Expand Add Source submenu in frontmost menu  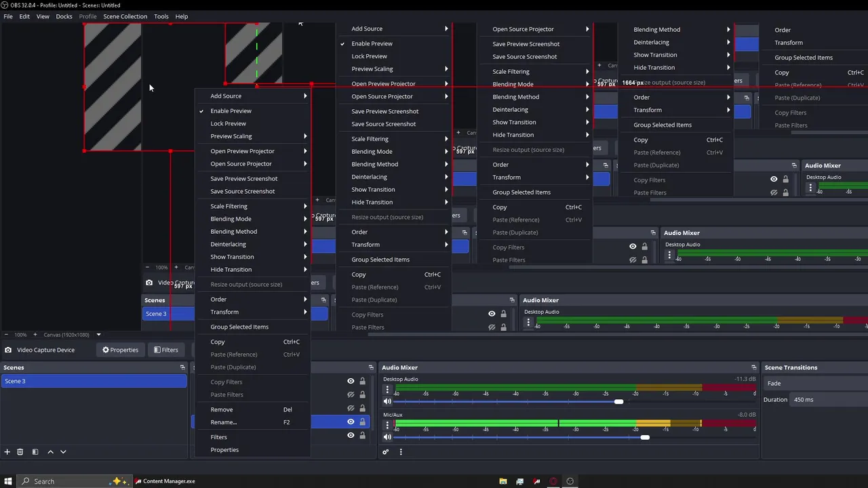[252, 96]
